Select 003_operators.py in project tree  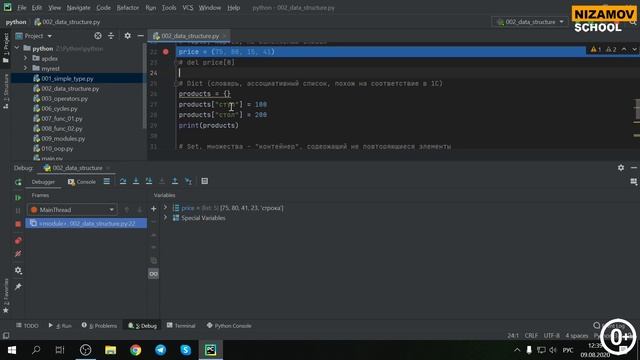(x=64, y=98)
